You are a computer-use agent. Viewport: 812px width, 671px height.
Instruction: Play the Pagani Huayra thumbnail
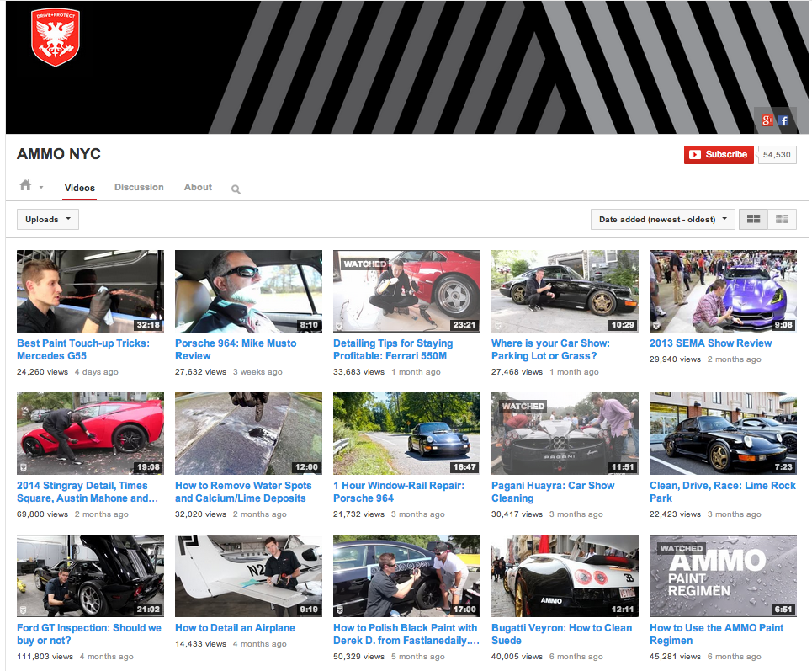click(x=565, y=434)
